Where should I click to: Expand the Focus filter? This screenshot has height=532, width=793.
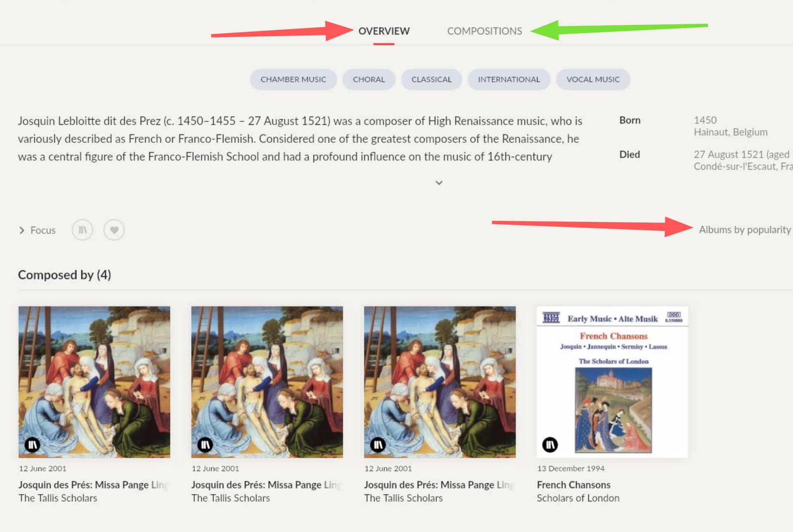37,230
